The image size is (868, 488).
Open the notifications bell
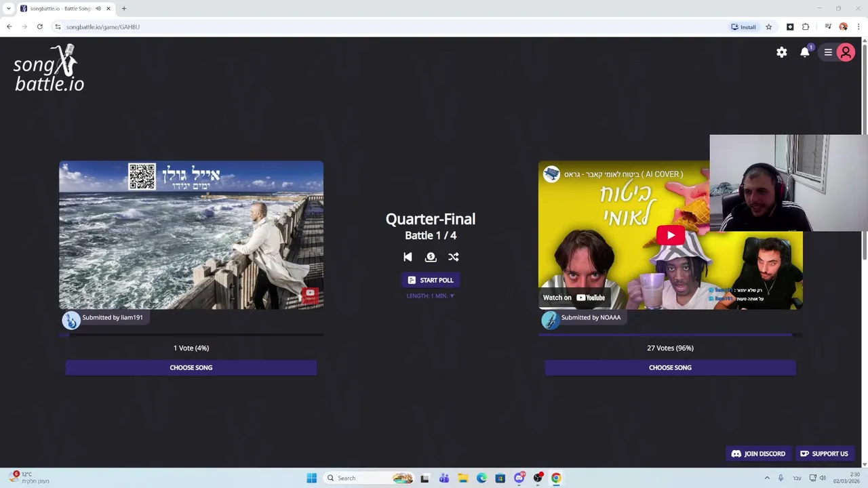point(805,52)
